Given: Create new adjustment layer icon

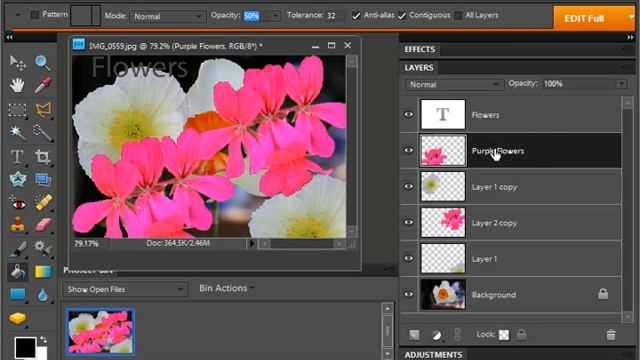Looking at the screenshot, I should pos(436,336).
